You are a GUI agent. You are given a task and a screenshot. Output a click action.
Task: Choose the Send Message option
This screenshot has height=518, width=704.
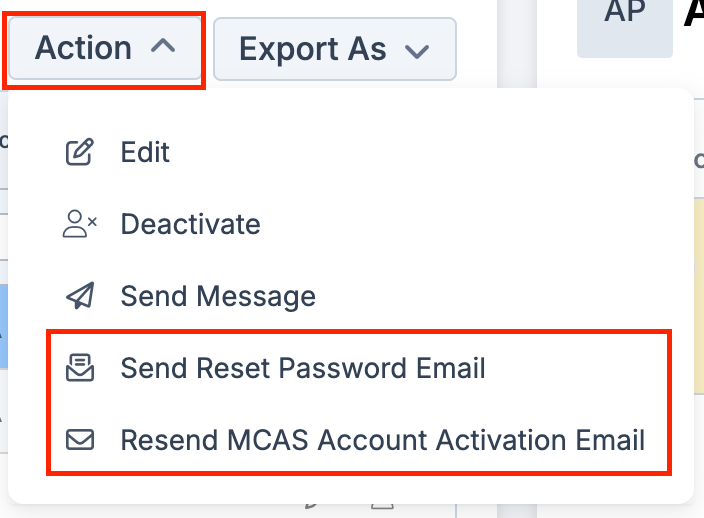point(218,296)
